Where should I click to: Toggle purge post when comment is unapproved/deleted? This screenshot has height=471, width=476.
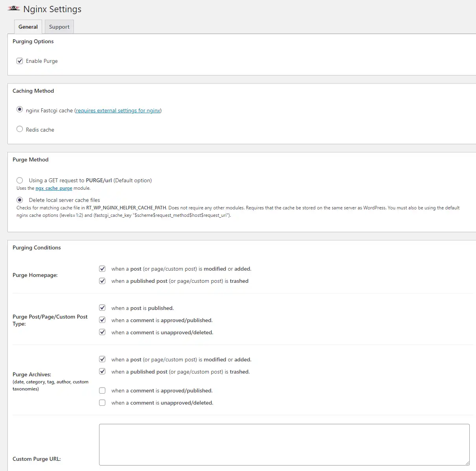coord(102,332)
